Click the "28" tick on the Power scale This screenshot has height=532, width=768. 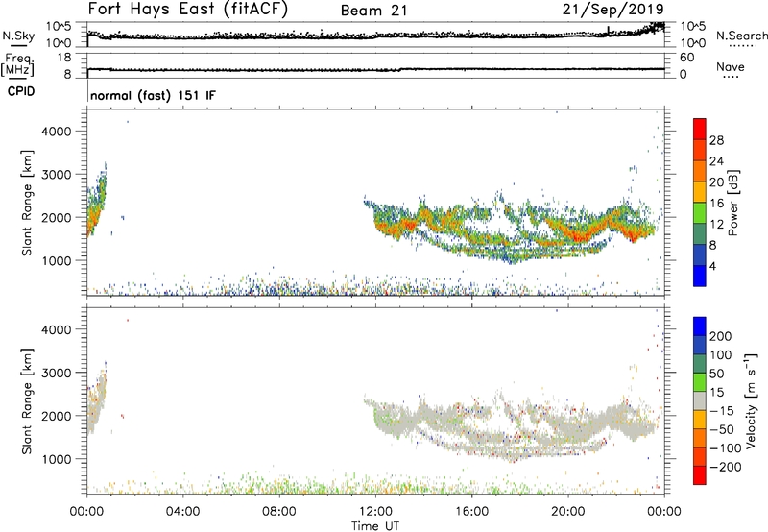click(x=716, y=140)
